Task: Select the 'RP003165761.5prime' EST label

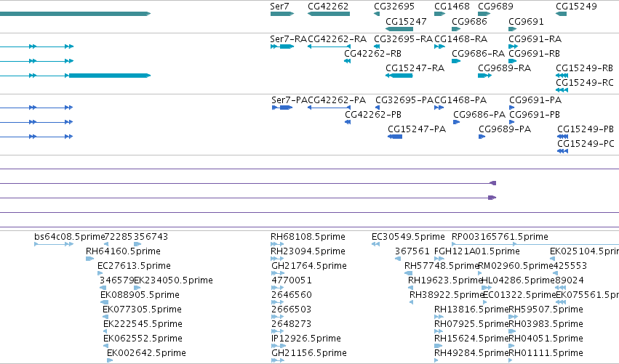Action: pyautogui.click(x=500, y=237)
